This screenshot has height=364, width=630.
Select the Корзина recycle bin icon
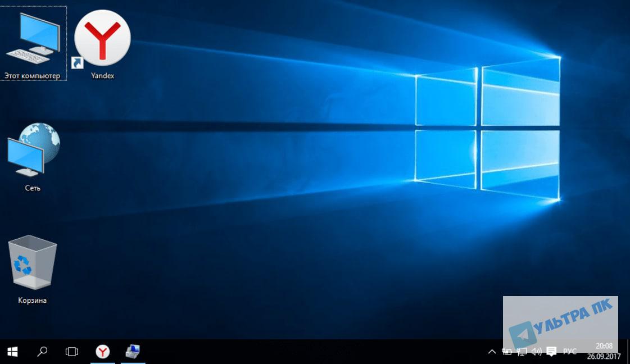tap(32, 269)
